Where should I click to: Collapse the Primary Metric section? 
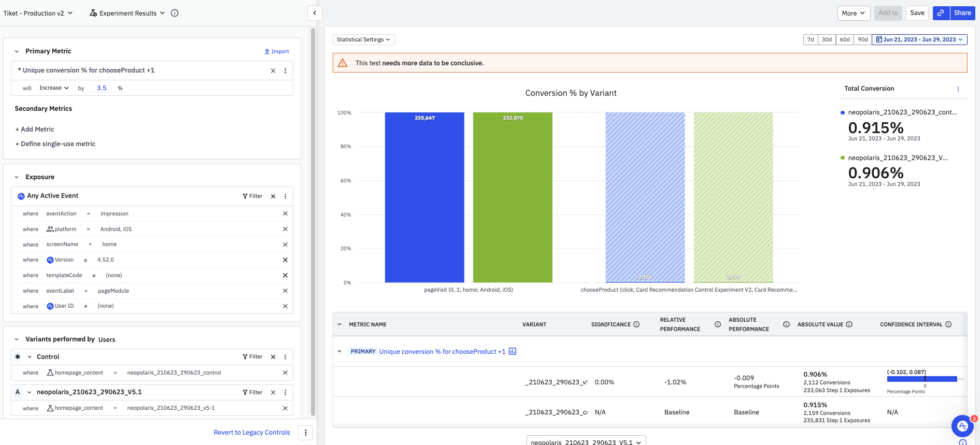point(17,51)
